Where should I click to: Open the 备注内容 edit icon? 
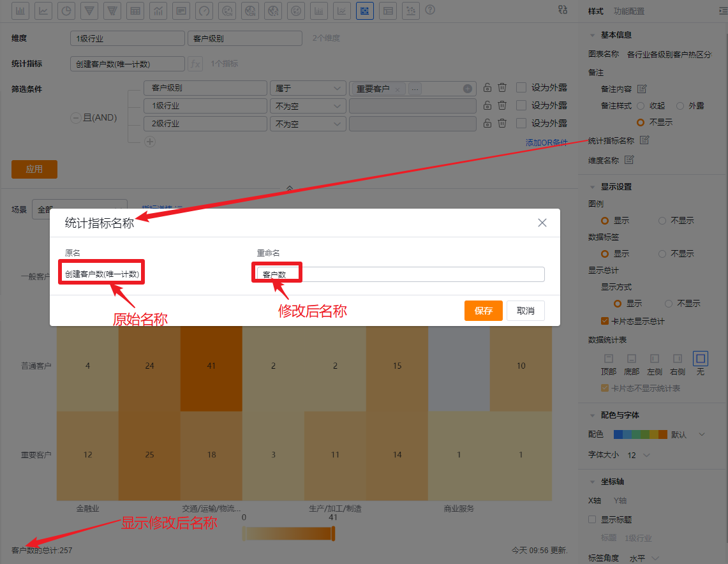642,89
